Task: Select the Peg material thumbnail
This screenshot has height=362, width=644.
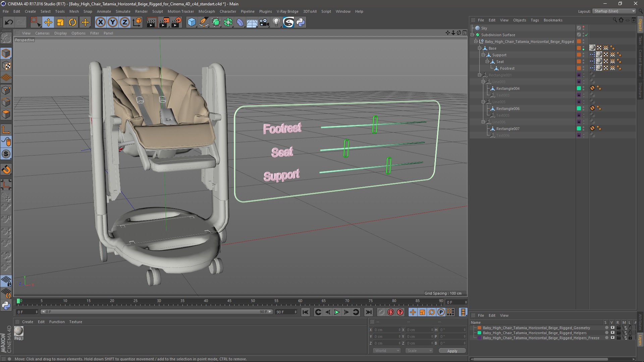Action: pyautogui.click(x=18, y=331)
